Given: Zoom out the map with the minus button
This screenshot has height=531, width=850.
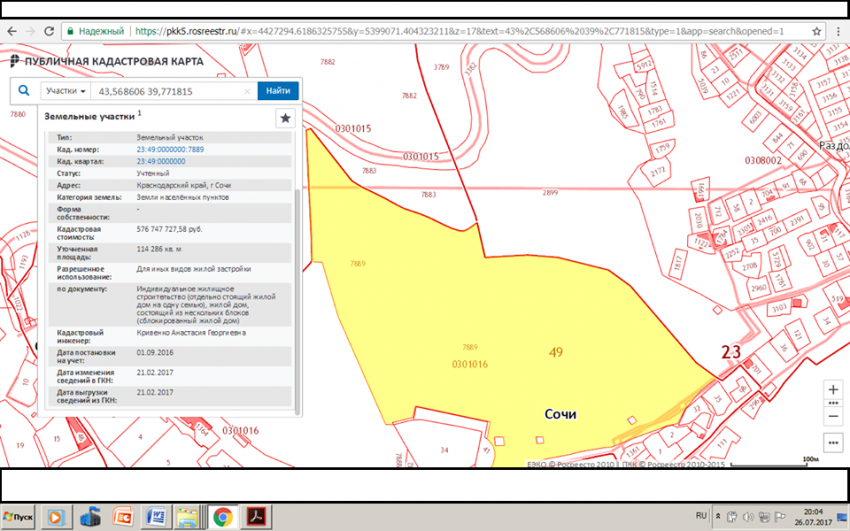Looking at the screenshot, I should click(x=833, y=416).
